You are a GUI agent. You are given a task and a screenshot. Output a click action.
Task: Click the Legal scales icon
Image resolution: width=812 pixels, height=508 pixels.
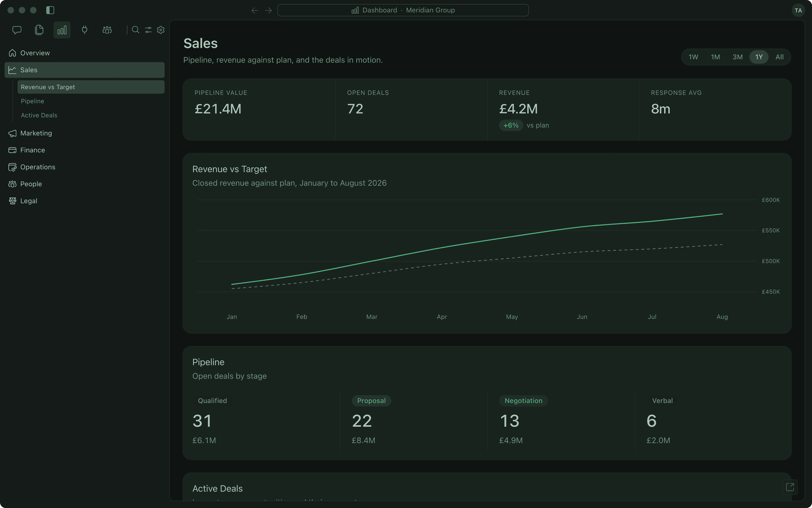pyautogui.click(x=12, y=201)
